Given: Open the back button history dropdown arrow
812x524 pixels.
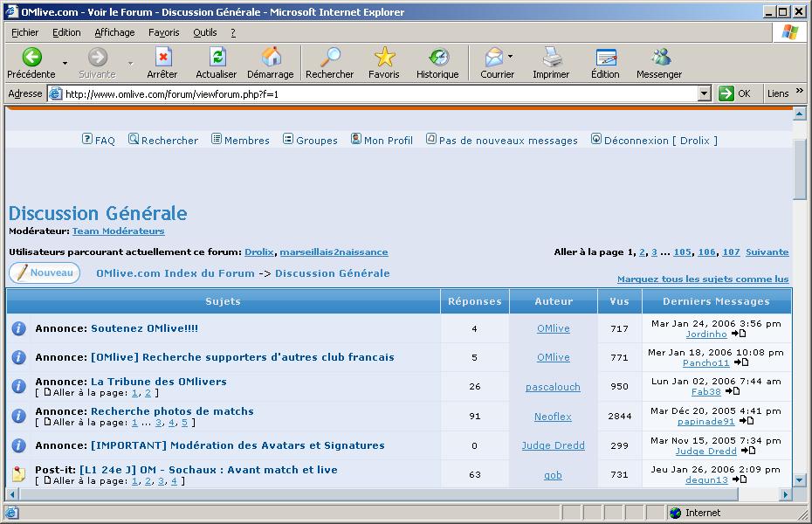Looking at the screenshot, I should point(65,63).
